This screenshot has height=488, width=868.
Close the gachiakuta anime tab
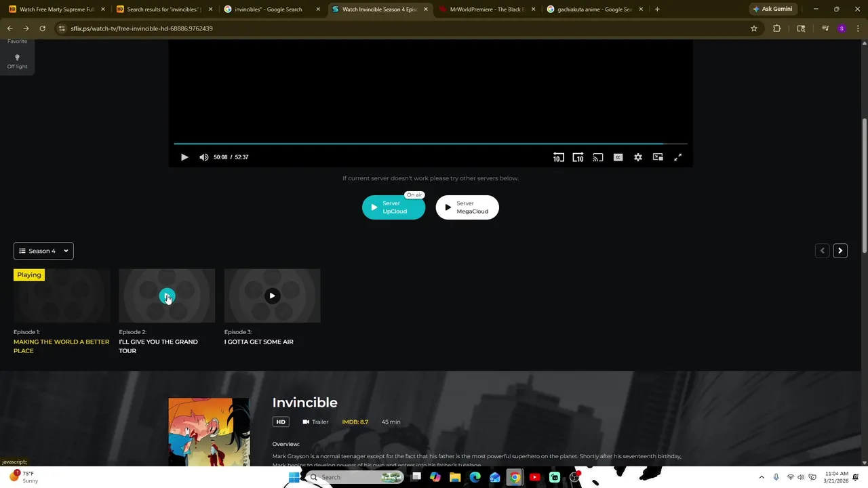(641, 9)
